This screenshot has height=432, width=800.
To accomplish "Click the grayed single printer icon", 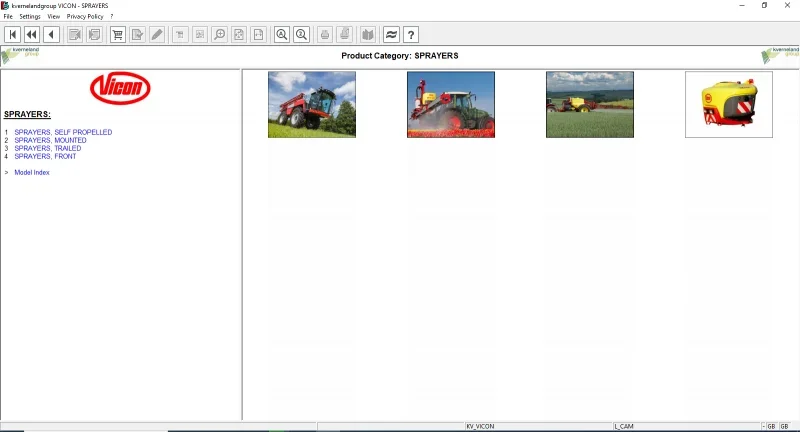I will tap(325, 35).
